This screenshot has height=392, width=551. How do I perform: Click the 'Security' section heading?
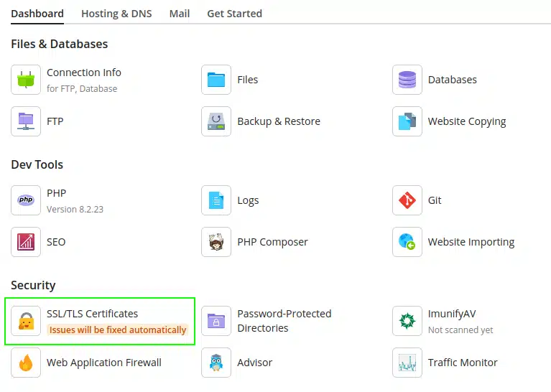click(33, 285)
